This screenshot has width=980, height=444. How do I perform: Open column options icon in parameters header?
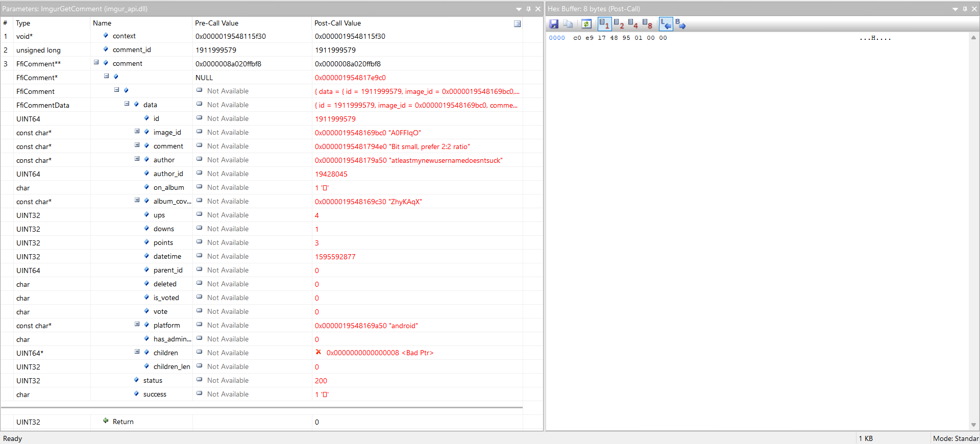click(x=517, y=23)
